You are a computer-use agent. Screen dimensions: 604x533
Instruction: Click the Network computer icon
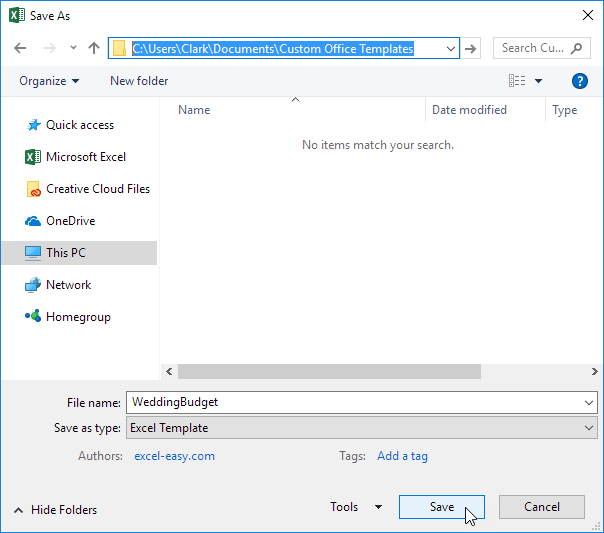pyautogui.click(x=33, y=285)
